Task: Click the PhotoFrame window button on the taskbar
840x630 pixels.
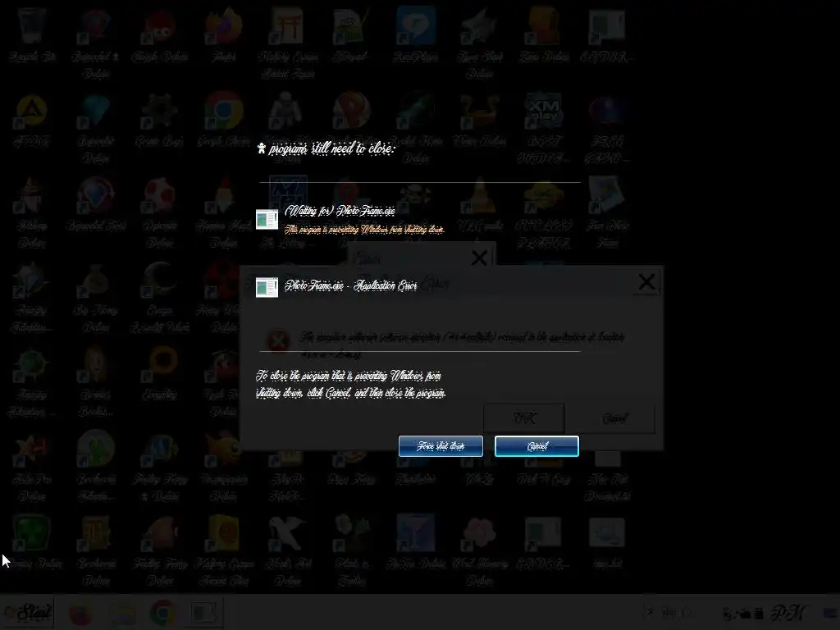Action: pyautogui.click(x=203, y=612)
